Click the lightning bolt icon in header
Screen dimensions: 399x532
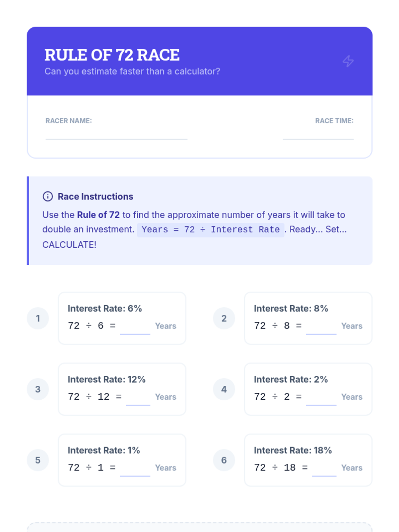pos(348,61)
